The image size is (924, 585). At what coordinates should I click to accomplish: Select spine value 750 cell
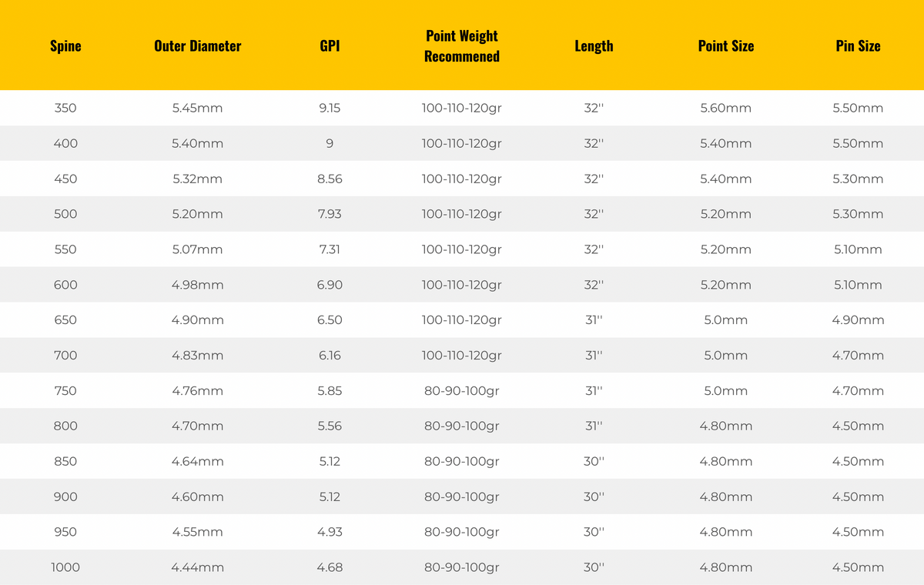point(65,391)
